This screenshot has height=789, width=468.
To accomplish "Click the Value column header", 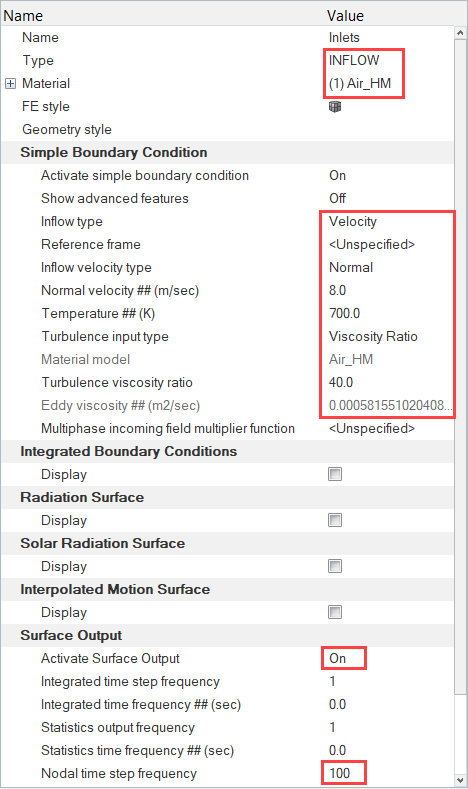I will 345,16.
